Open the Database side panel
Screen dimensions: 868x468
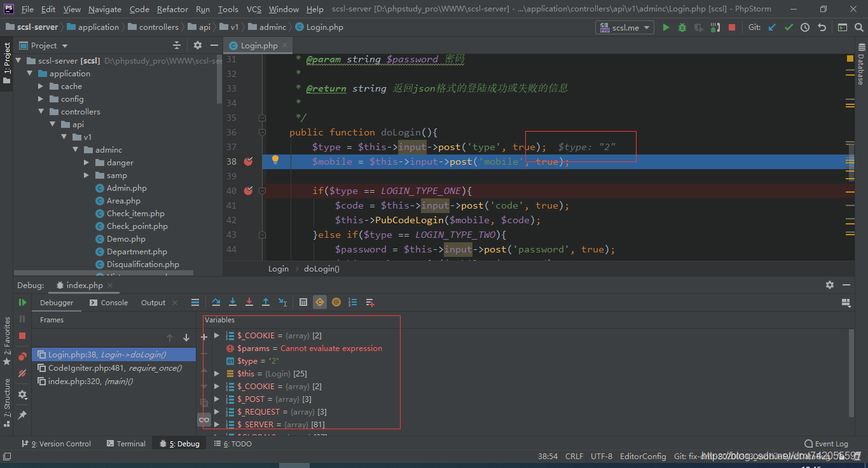tap(862, 64)
